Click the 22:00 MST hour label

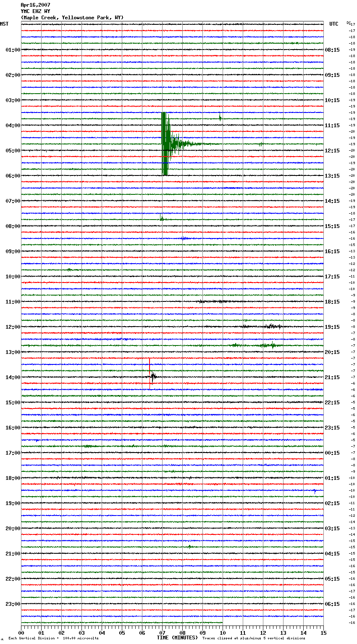click(x=13, y=579)
